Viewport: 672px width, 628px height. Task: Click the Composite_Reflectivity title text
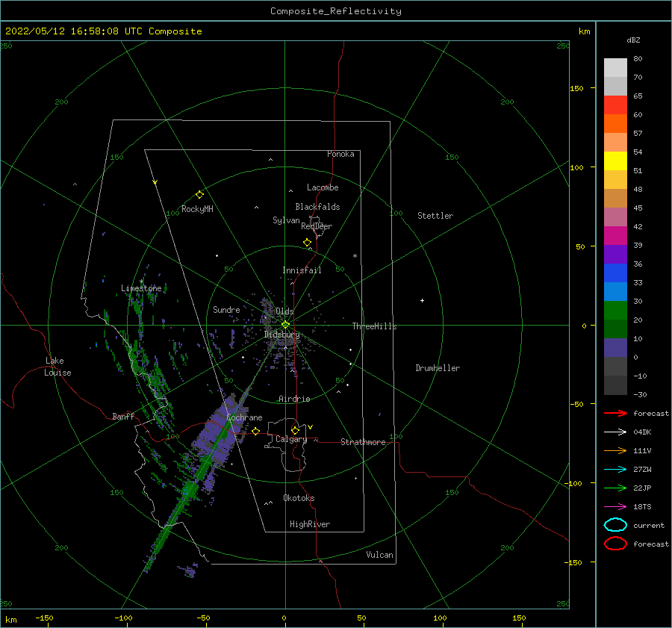[x=335, y=11]
